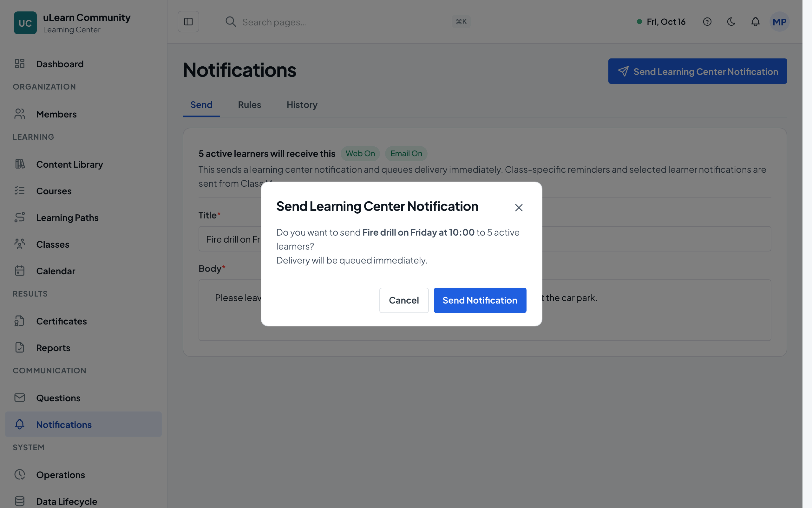Click the Send Notification confirm button
The image size is (812, 508).
[480, 300]
